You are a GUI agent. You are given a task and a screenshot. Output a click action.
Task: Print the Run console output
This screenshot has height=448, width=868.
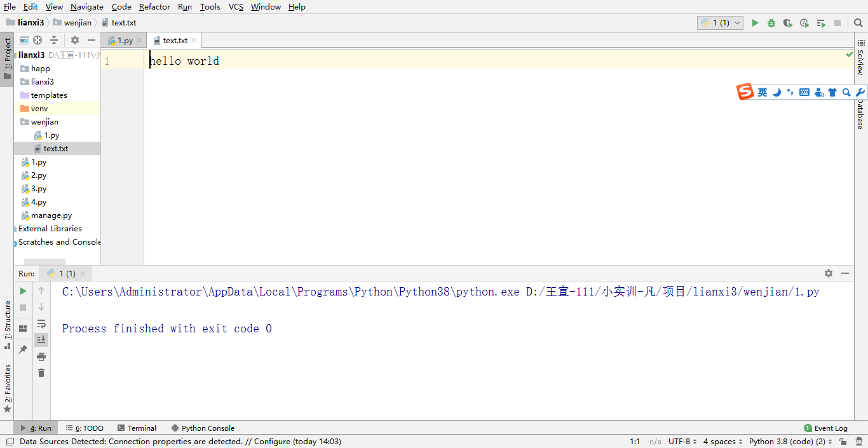[x=41, y=356]
